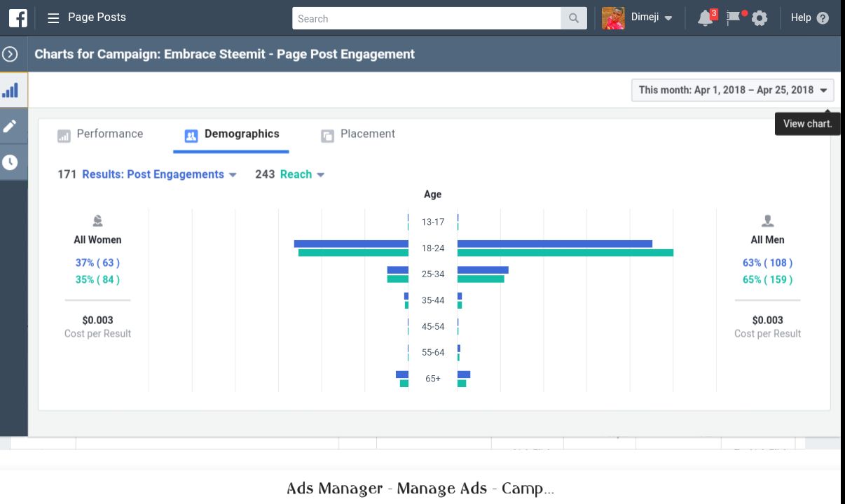
Task: Click the Demographics people icon
Action: tap(191, 136)
